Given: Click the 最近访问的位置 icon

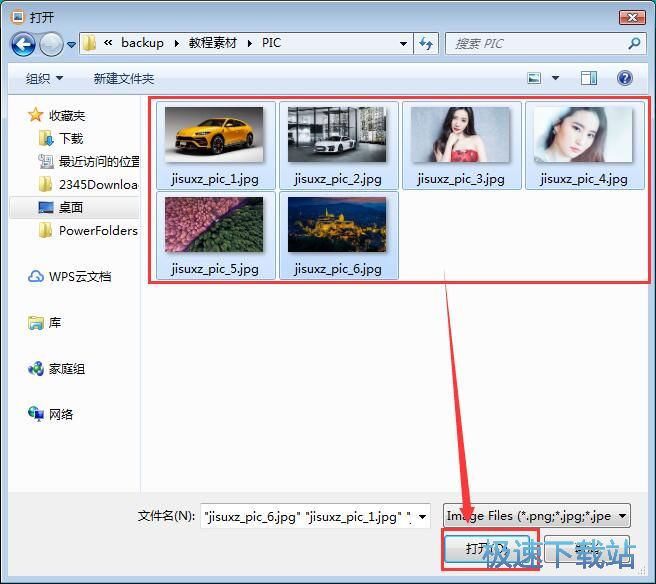Looking at the screenshot, I should click(46, 161).
